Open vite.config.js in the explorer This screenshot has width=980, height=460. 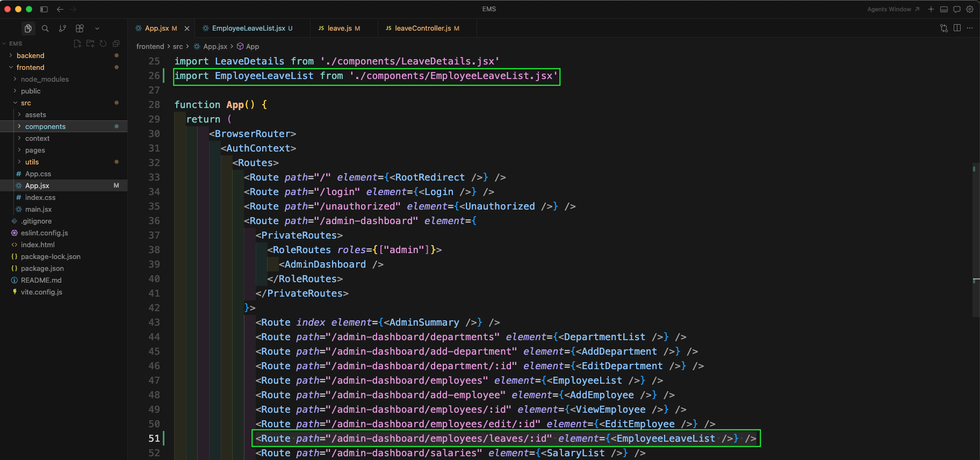(x=63, y=292)
